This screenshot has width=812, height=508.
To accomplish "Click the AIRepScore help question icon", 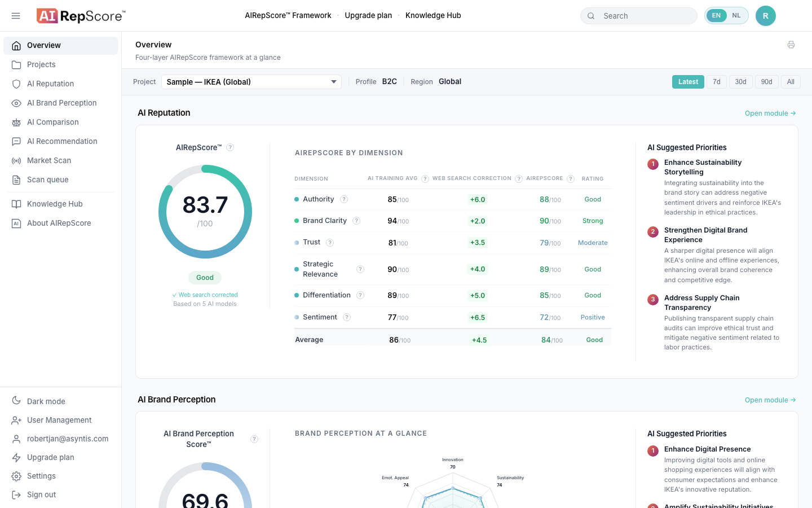I will pyautogui.click(x=230, y=147).
